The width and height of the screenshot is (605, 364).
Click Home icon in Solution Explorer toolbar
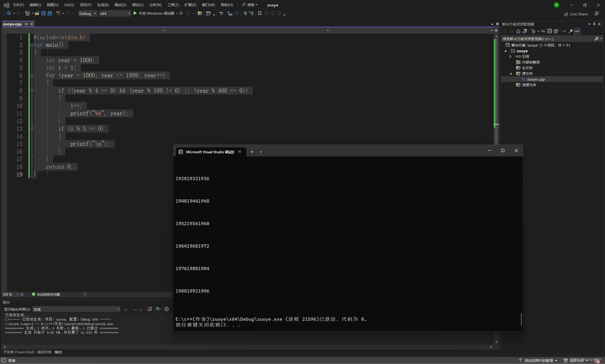[x=518, y=31]
